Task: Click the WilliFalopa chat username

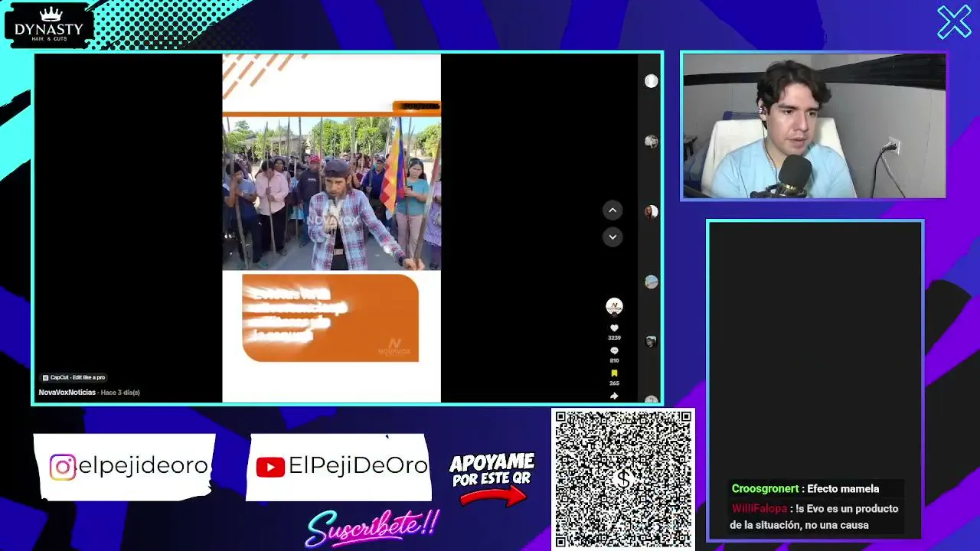Action: (759, 509)
